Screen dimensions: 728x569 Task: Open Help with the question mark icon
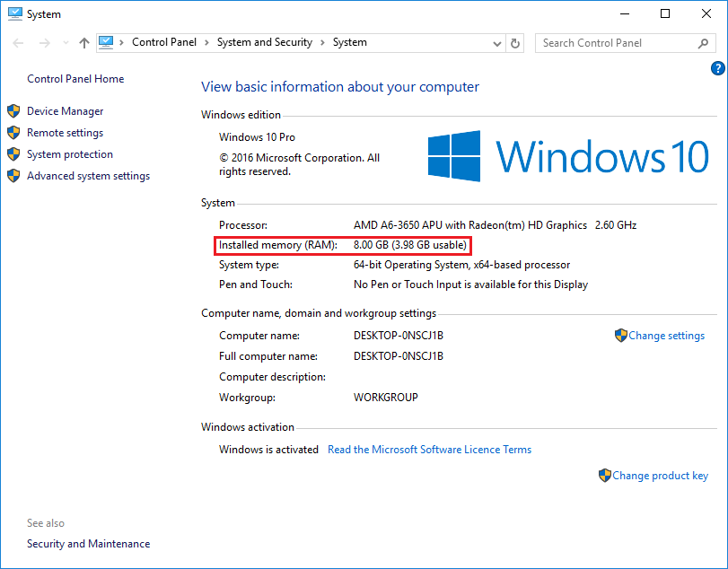(718, 69)
